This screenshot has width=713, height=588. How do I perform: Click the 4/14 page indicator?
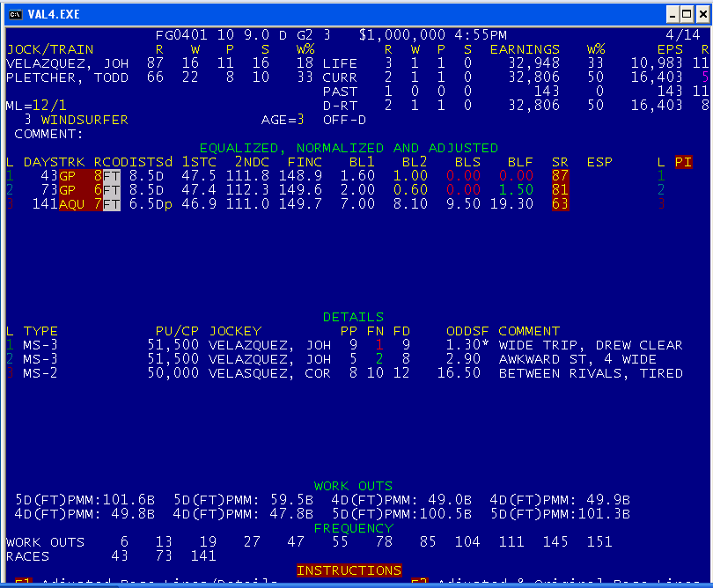[682, 35]
